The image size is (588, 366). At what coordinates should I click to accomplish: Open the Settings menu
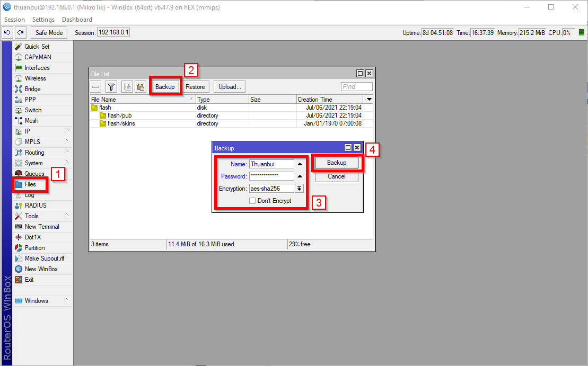43,20
